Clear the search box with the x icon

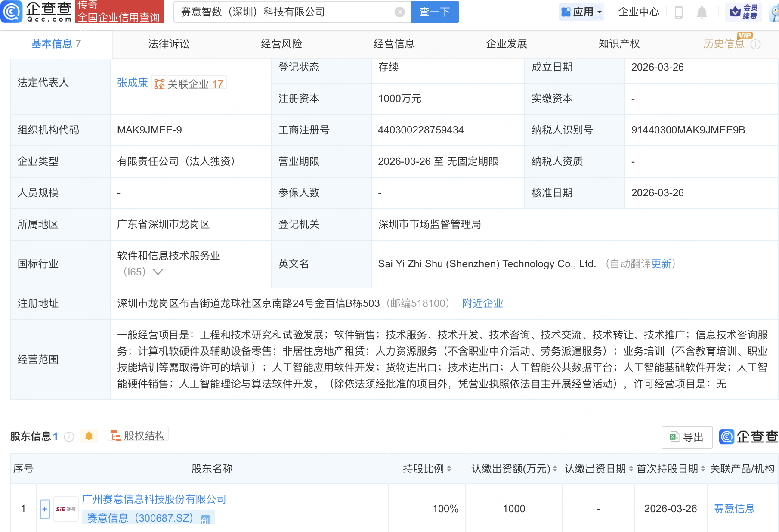[399, 12]
